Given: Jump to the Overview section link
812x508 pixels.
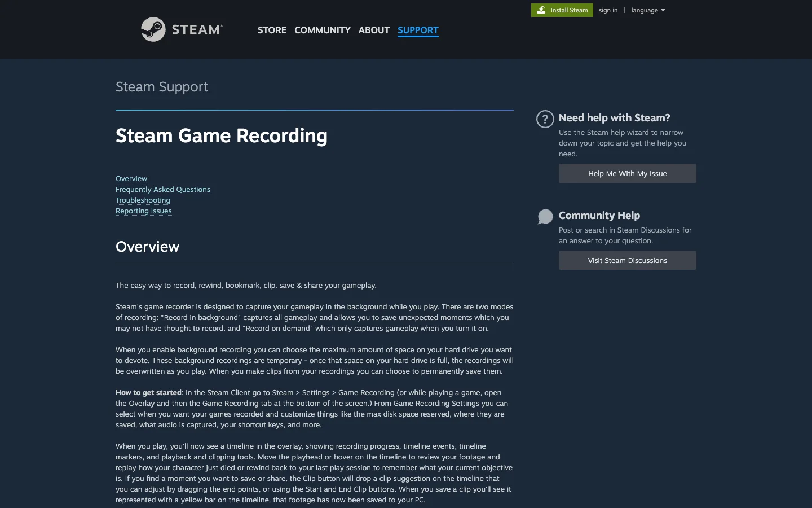Looking at the screenshot, I should [131, 178].
